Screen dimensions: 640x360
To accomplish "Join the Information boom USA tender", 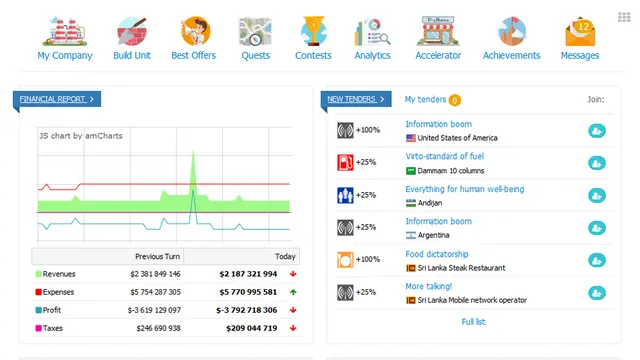I will tap(596, 131).
